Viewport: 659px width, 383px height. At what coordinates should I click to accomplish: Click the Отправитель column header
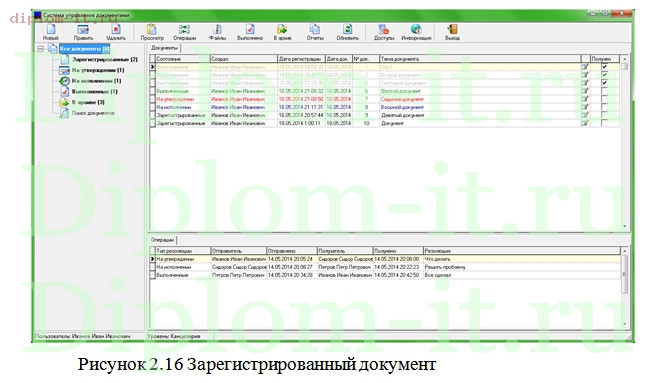pos(239,251)
